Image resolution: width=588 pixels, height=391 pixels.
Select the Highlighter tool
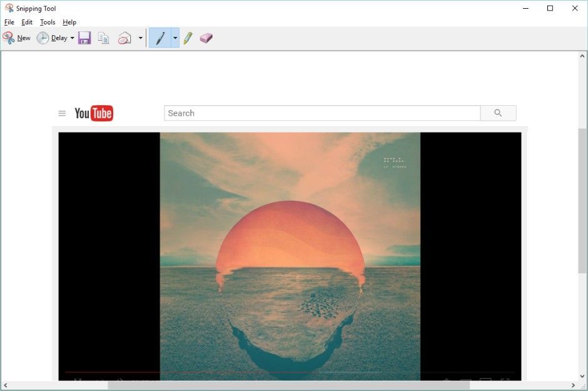[x=188, y=38]
